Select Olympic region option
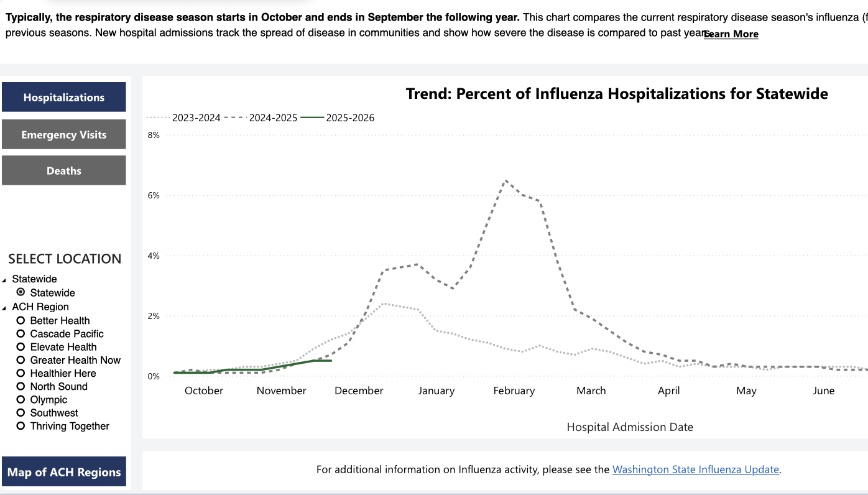 (21, 399)
